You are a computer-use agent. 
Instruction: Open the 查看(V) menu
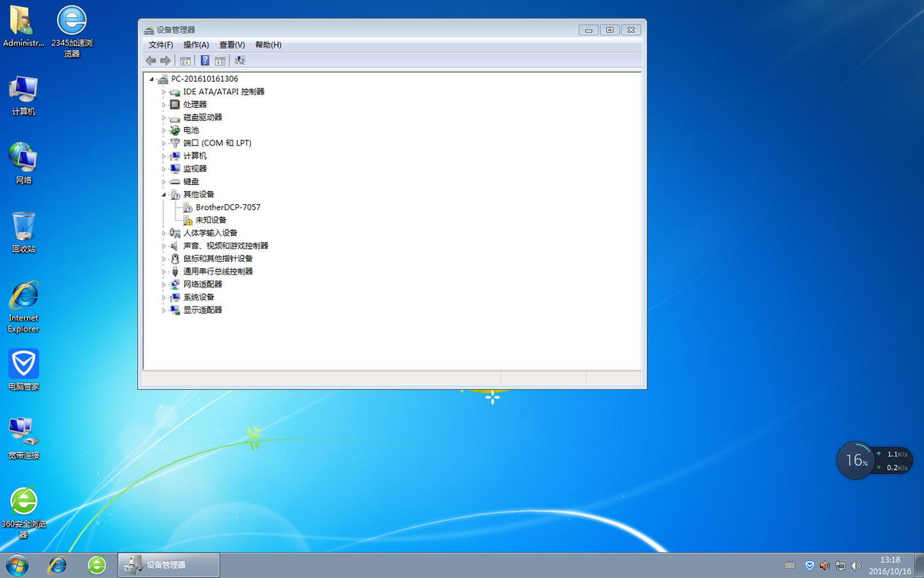[232, 45]
